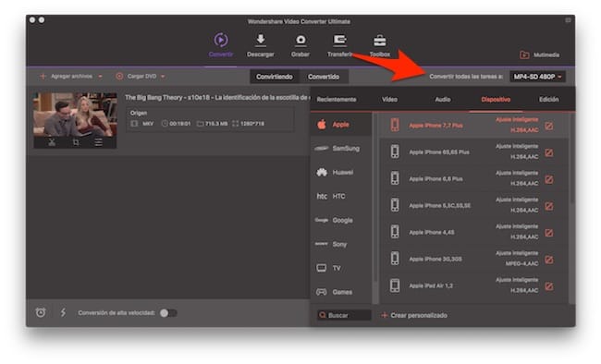The image size is (601, 364).
Task: Click the device preset list scrollbar
Action: 571,159
